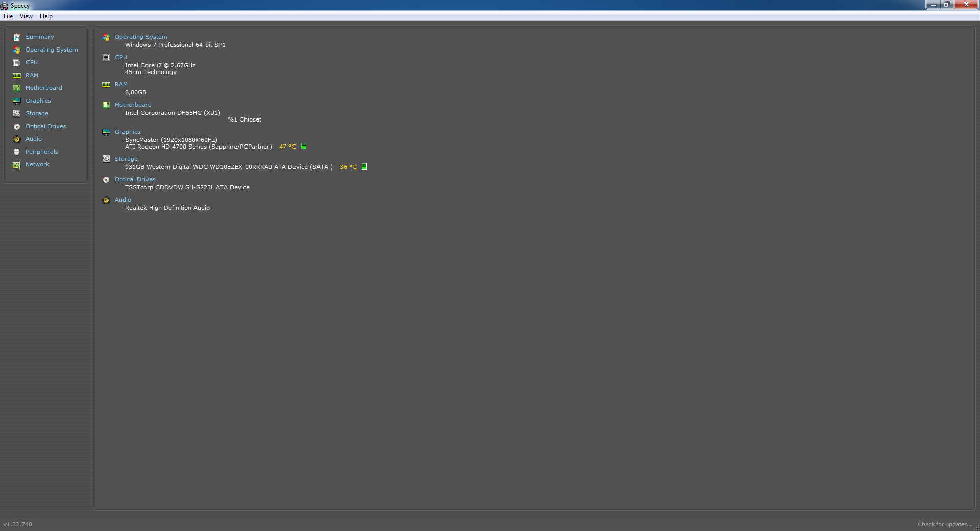Viewport: 980px width, 531px height.
Task: Click the Network icon in sidebar
Action: pos(17,164)
